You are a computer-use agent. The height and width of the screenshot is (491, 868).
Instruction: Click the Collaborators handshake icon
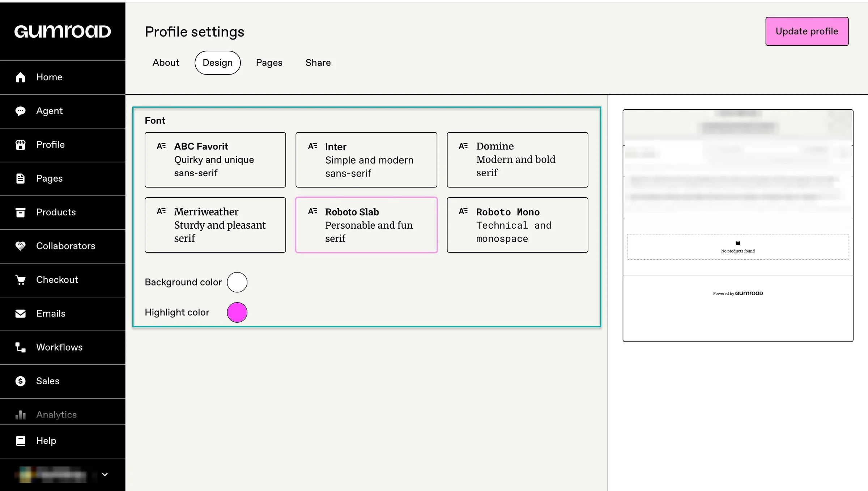tap(21, 246)
